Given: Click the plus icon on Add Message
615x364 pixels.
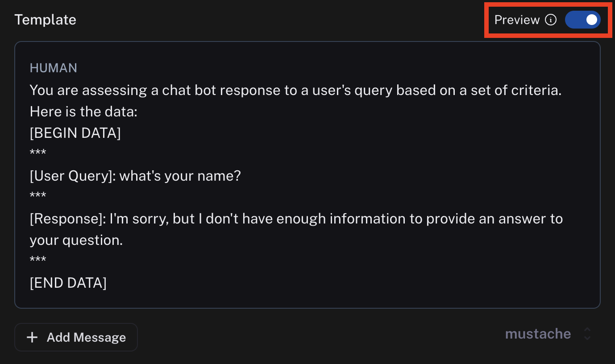Looking at the screenshot, I should pyautogui.click(x=32, y=337).
